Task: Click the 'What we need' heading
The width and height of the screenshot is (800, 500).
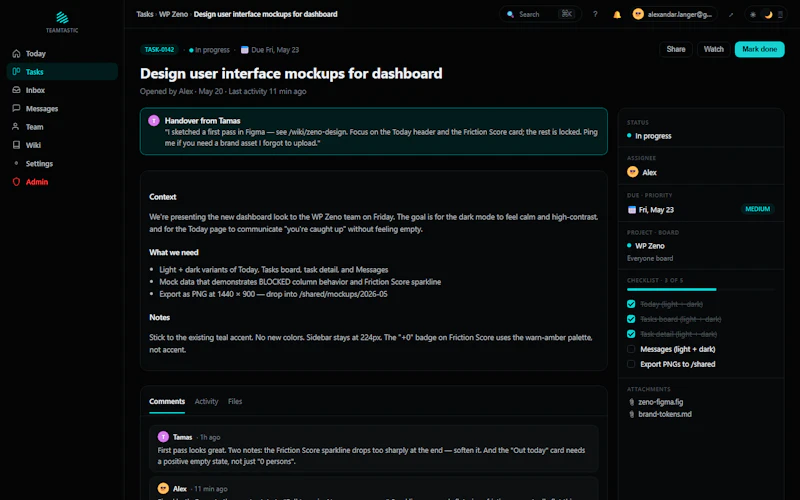Action: pos(173,252)
